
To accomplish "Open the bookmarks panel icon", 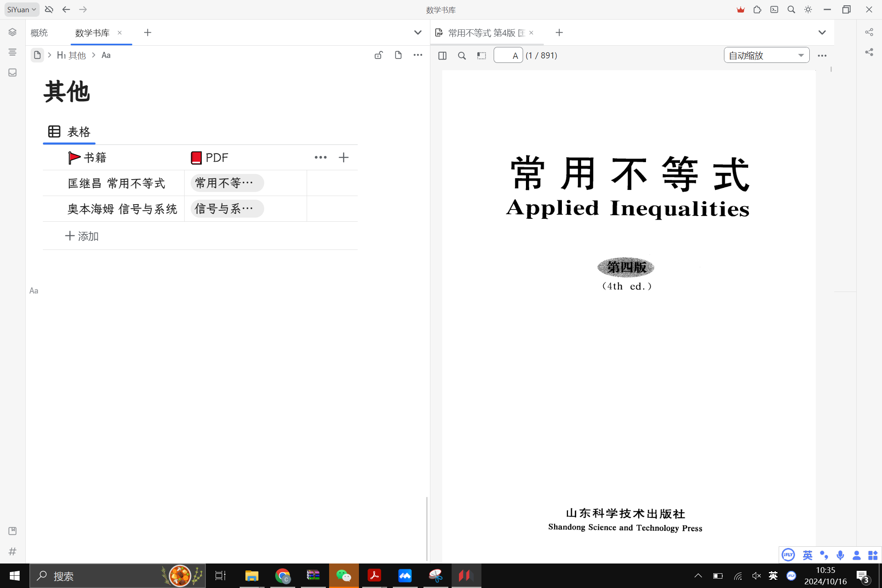I will tap(13, 531).
